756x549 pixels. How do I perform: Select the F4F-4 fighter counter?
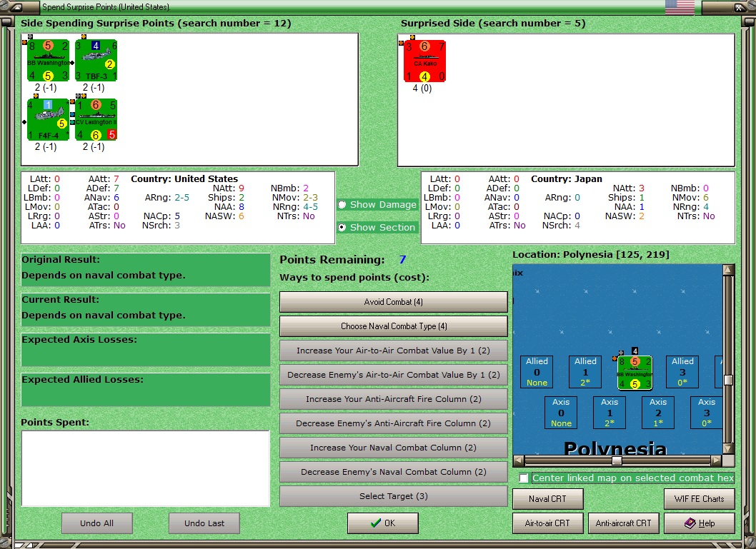tap(48, 120)
